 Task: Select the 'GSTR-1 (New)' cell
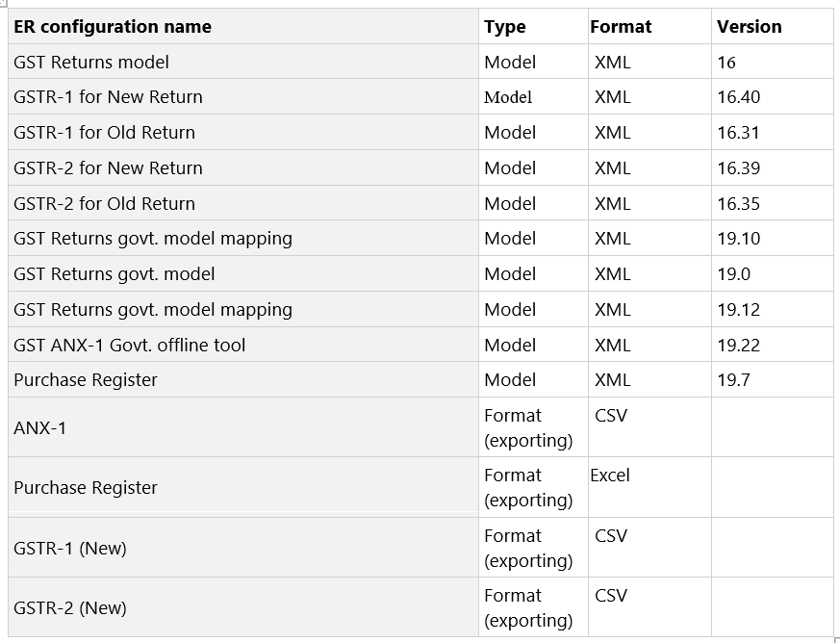pyautogui.click(x=243, y=548)
